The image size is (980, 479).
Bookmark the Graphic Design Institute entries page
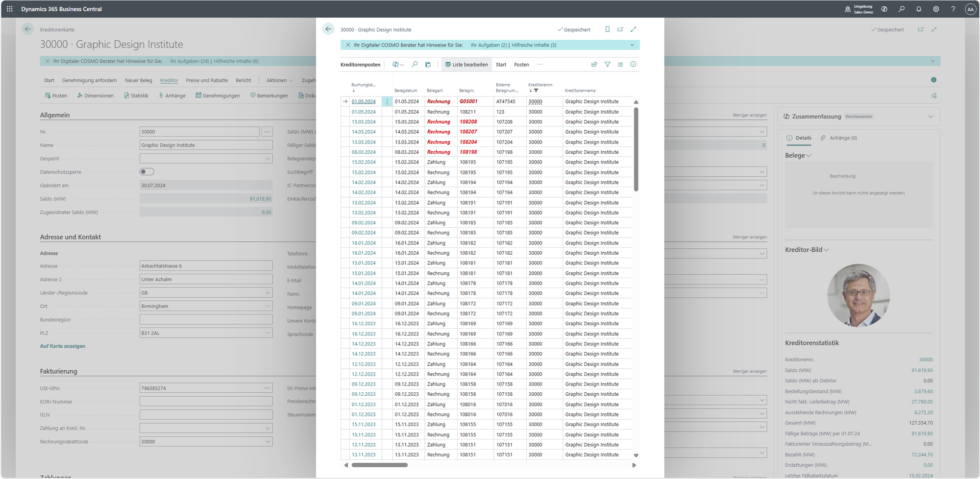point(607,29)
